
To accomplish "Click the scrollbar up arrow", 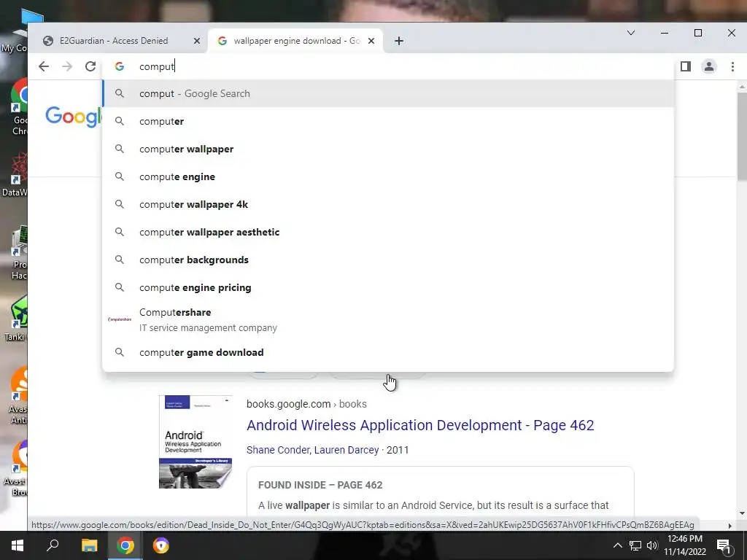I will coord(742,87).
